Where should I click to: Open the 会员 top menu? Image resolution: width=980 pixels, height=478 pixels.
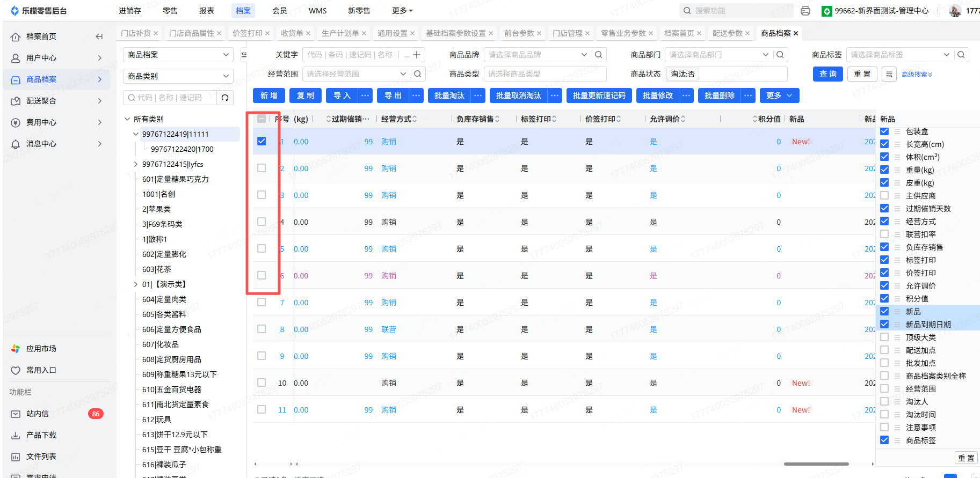[279, 11]
